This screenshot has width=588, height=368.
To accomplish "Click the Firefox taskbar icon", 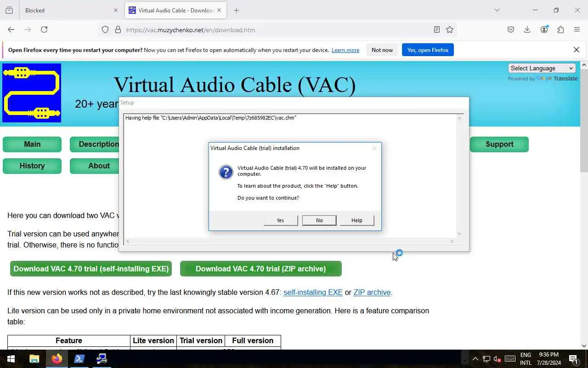I will 57,359.
